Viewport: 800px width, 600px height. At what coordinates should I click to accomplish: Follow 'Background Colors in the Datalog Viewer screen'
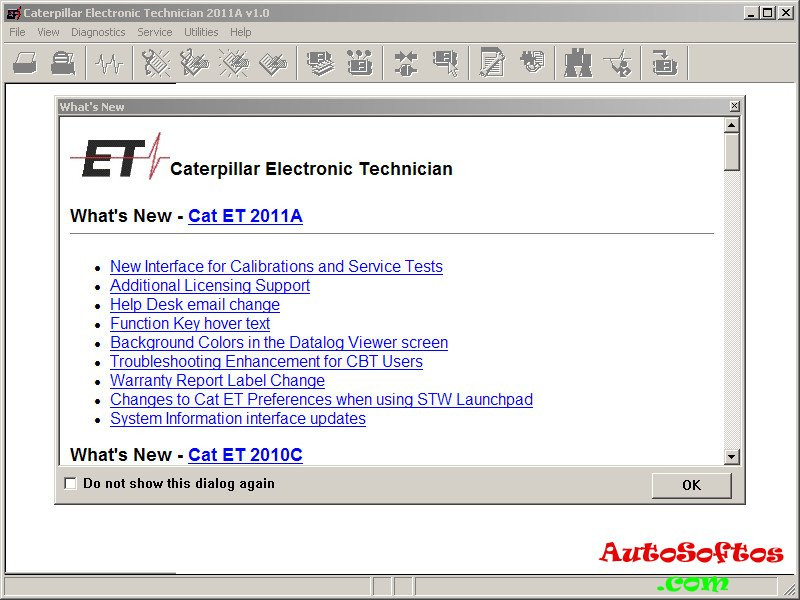tap(279, 342)
